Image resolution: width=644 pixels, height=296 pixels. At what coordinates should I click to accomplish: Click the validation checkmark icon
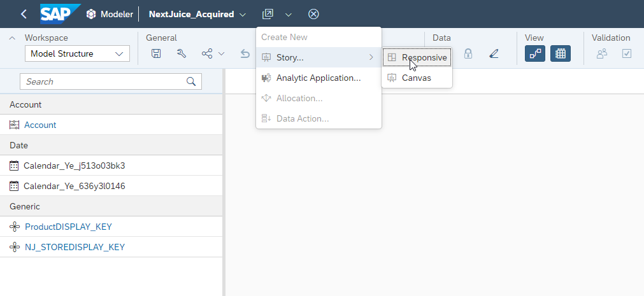click(x=627, y=54)
